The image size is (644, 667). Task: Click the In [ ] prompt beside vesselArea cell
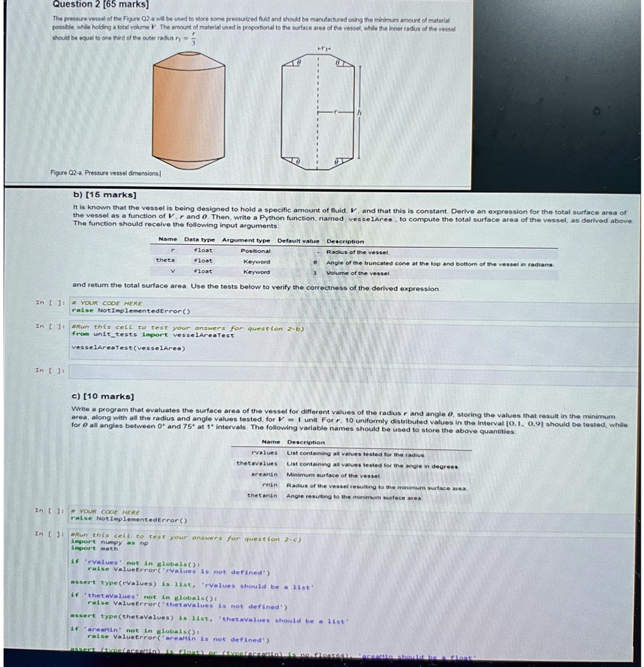coord(50,303)
